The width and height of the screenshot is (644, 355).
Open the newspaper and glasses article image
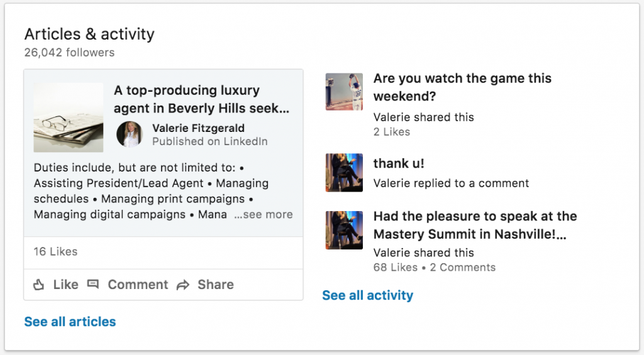tap(69, 117)
